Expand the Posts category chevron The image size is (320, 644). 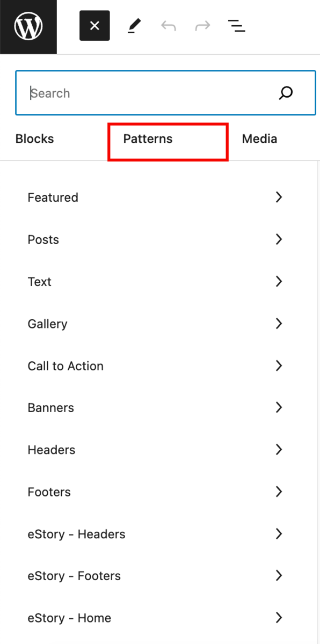pos(279,239)
